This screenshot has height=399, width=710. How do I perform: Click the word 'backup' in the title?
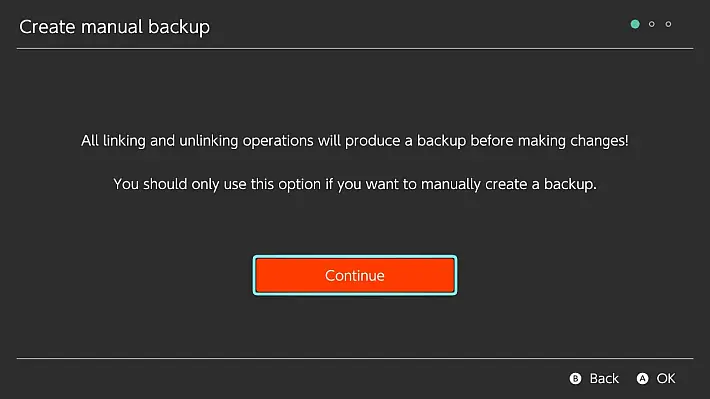179,28
